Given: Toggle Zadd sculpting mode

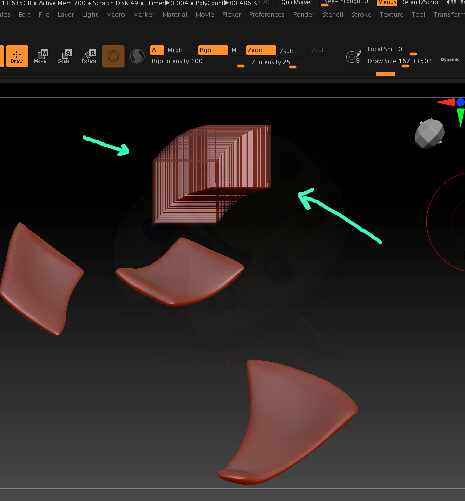Looking at the screenshot, I should click(x=261, y=50).
